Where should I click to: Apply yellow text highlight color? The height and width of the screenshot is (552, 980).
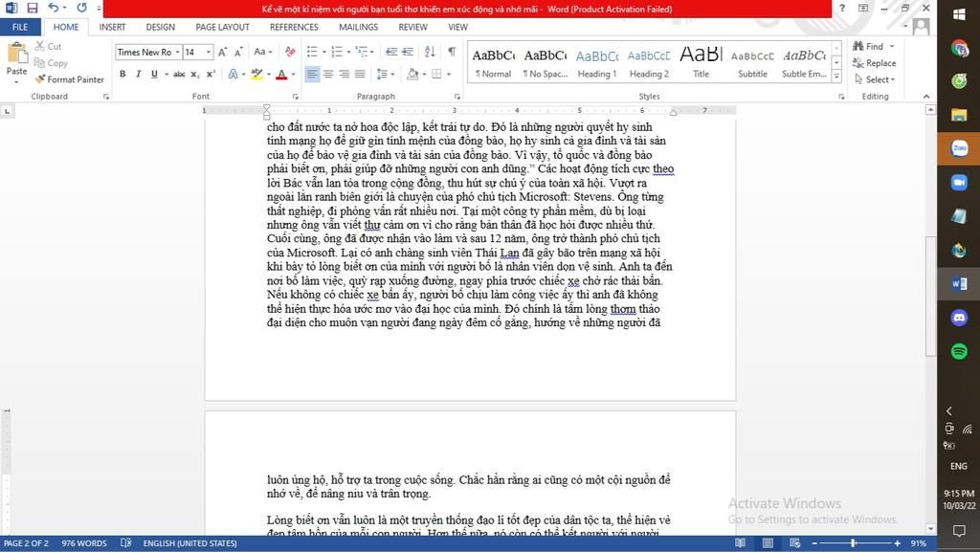(256, 74)
